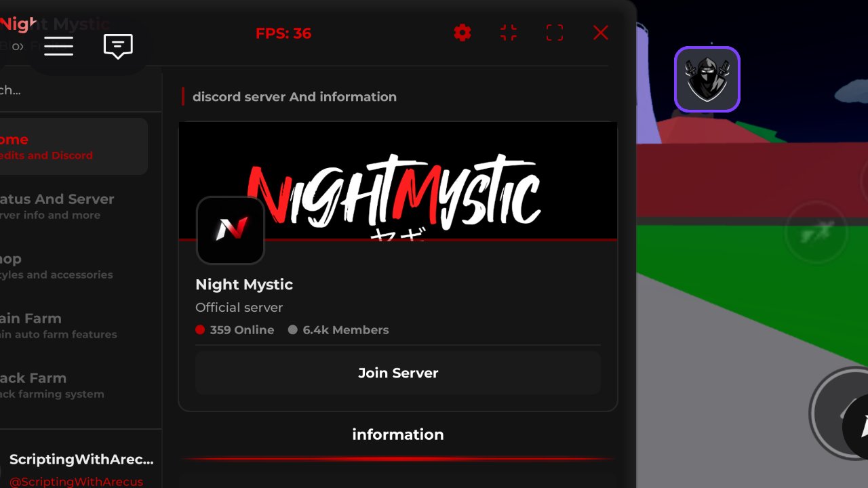The image size is (868, 488).
Task: Click the Join Server button
Action: pos(398,373)
